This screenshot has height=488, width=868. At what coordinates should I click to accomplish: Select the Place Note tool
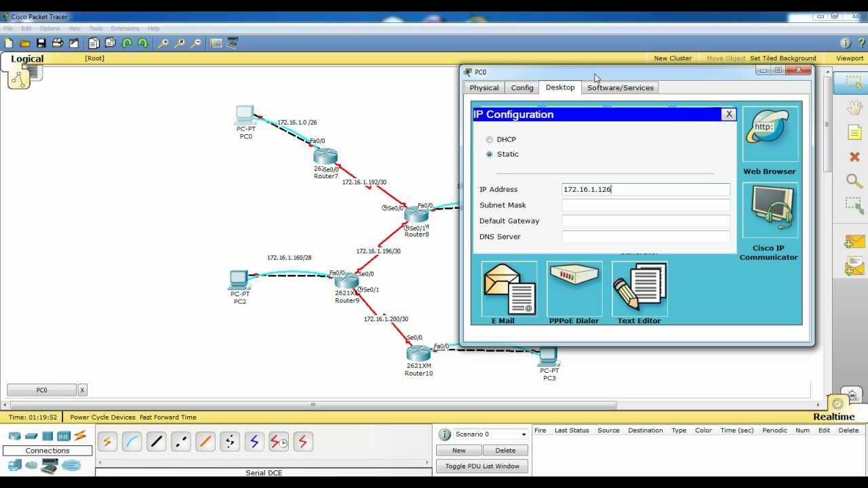(854, 132)
